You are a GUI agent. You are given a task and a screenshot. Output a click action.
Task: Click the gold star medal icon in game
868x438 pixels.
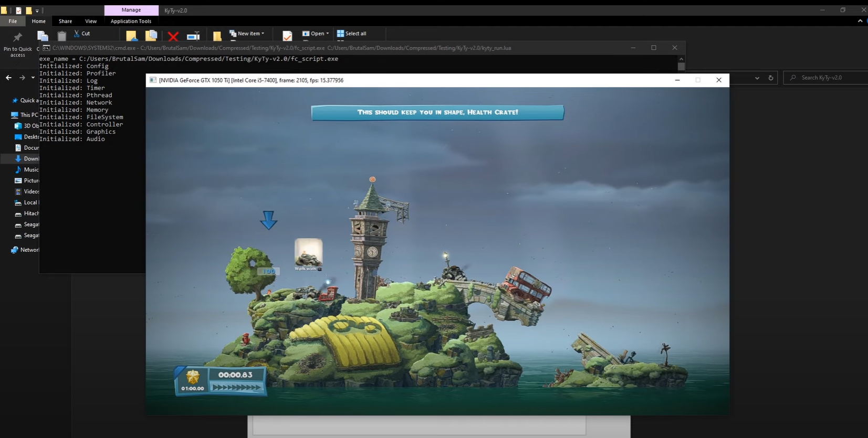click(193, 377)
